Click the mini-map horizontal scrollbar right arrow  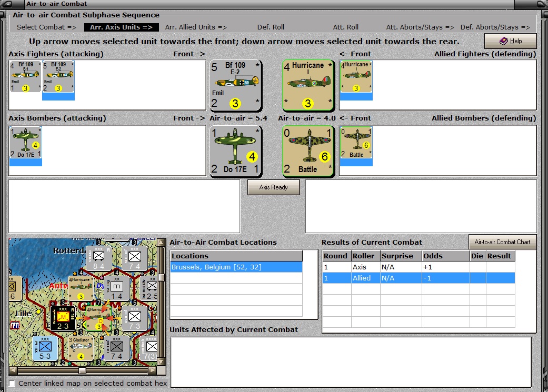[152, 370]
